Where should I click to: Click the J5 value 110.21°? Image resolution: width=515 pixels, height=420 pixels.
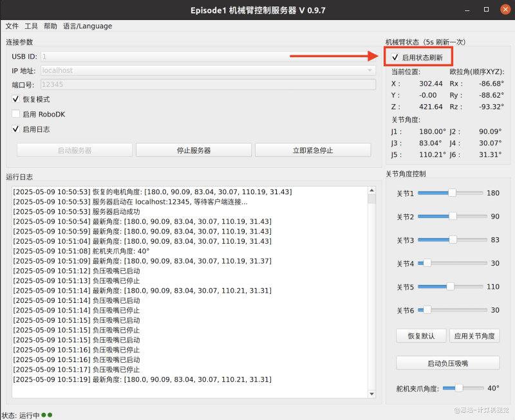433,154
